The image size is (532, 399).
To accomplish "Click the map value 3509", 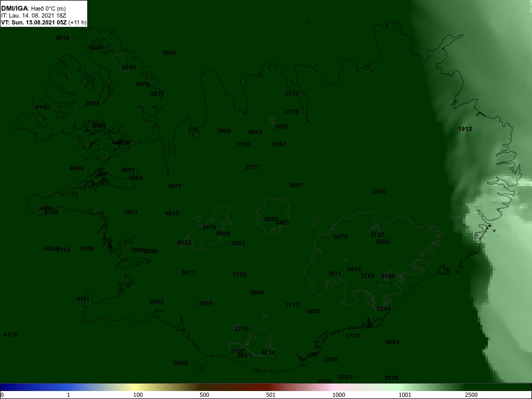I will (x=223, y=234).
